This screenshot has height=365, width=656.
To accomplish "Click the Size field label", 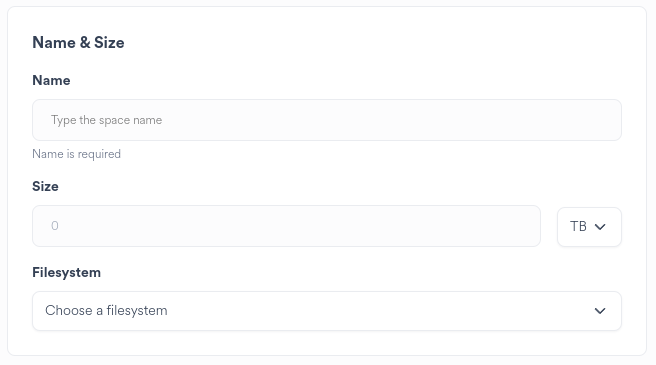I will [x=45, y=186].
